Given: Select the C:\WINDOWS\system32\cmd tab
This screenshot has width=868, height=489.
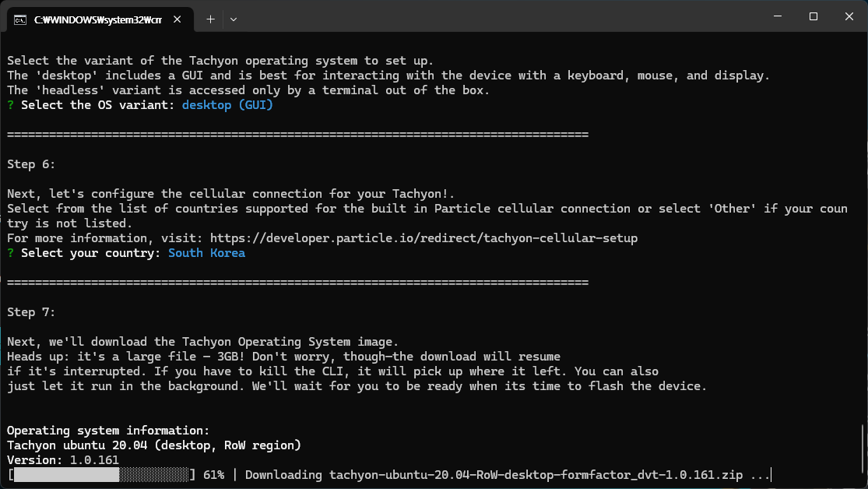Looking at the screenshot, I should pos(100,19).
